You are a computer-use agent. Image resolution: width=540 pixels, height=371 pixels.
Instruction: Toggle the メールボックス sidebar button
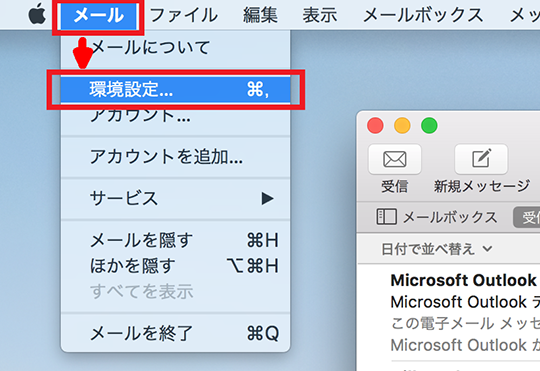[437, 217]
